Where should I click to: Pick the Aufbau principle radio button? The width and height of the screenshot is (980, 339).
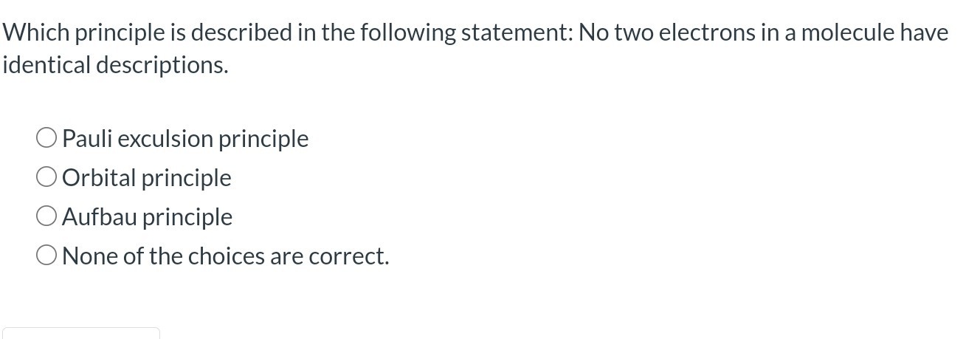point(46,216)
